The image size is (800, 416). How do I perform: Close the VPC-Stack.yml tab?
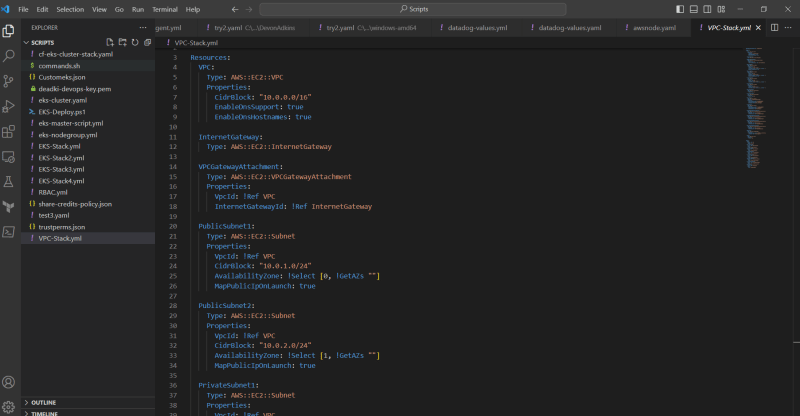(758, 28)
